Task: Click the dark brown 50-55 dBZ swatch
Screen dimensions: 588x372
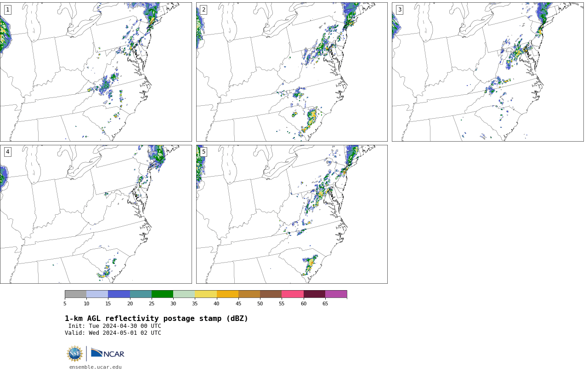Action: coord(271,294)
